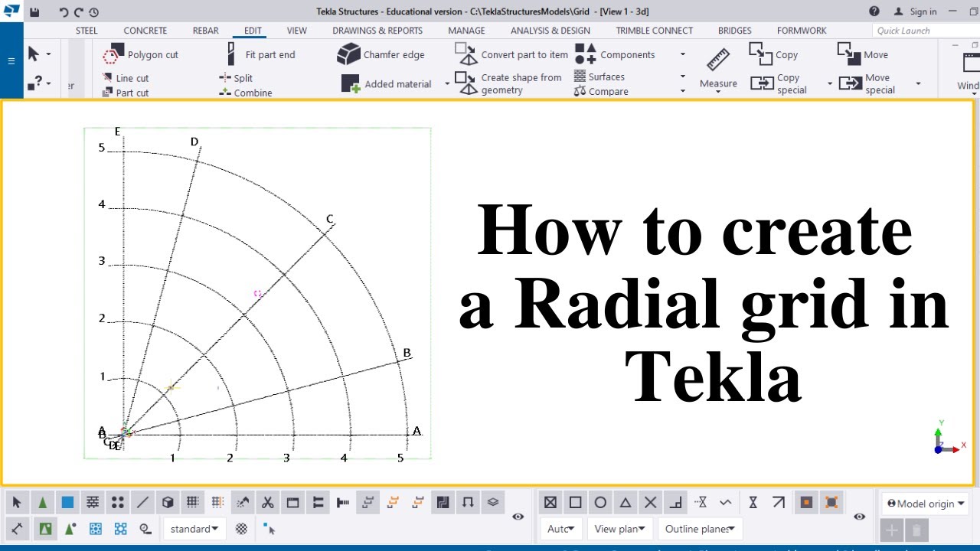980x551 pixels.
Task: Select the Polygon cut tool
Action: click(x=140, y=55)
